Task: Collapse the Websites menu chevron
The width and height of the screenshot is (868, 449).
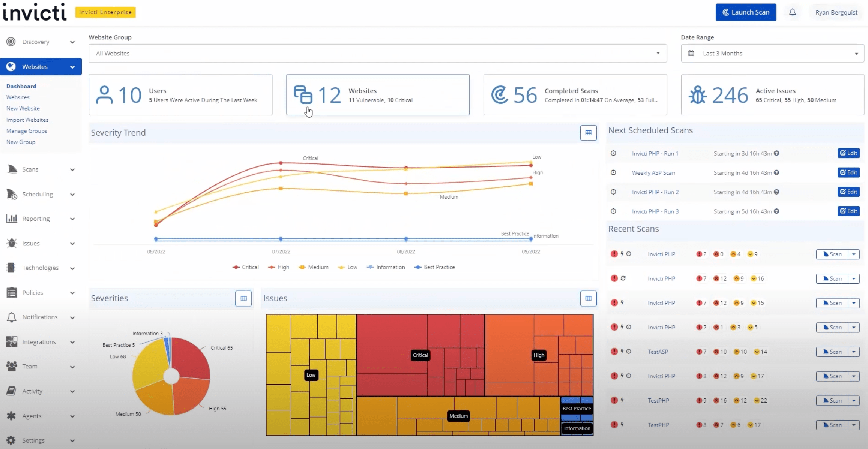Action: pos(72,67)
